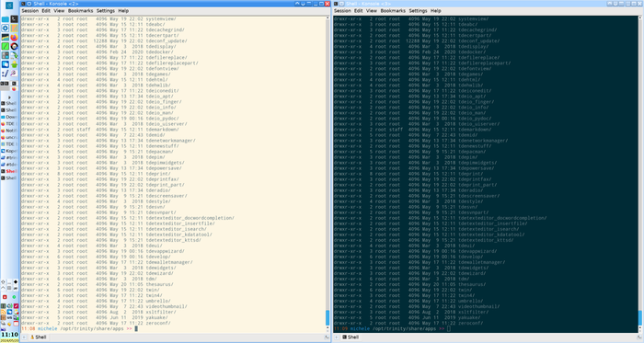Click scrollbar up arrow in Konsole <2>
The width and height of the screenshot is (644, 343).
328,18
